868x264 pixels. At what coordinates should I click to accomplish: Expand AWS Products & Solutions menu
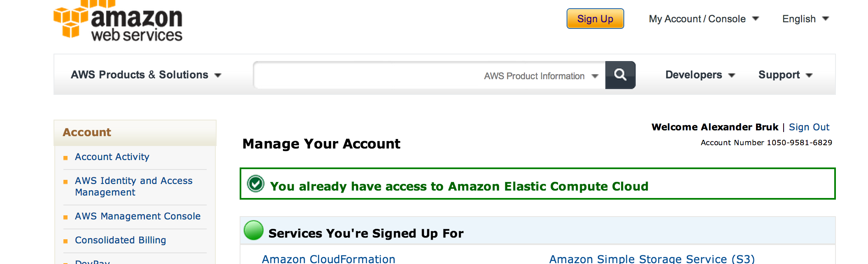pyautogui.click(x=146, y=75)
